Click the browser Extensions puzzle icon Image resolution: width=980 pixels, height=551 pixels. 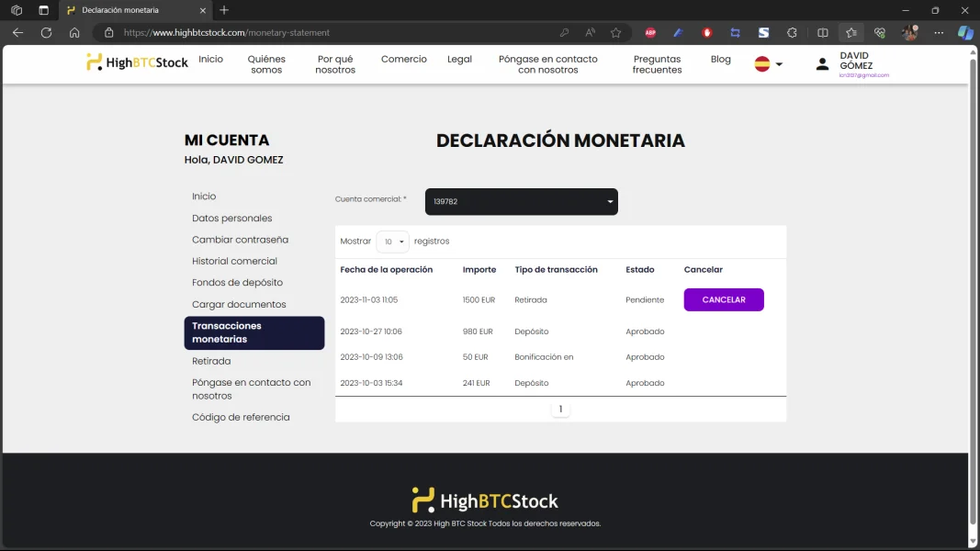792,32
